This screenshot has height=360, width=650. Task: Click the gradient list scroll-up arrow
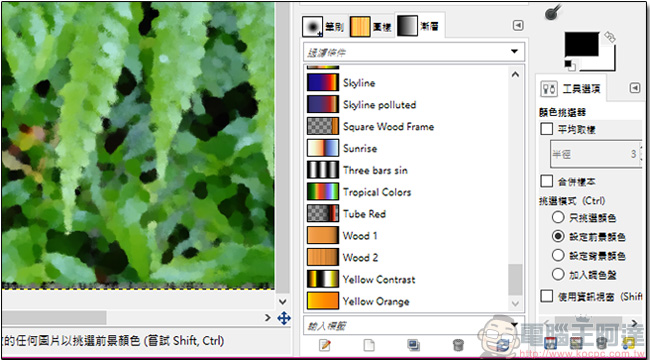pyautogui.click(x=515, y=74)
